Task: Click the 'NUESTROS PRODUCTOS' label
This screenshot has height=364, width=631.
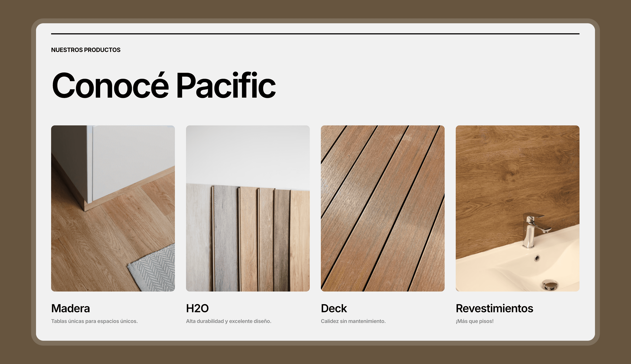Action: pos(86,50)
